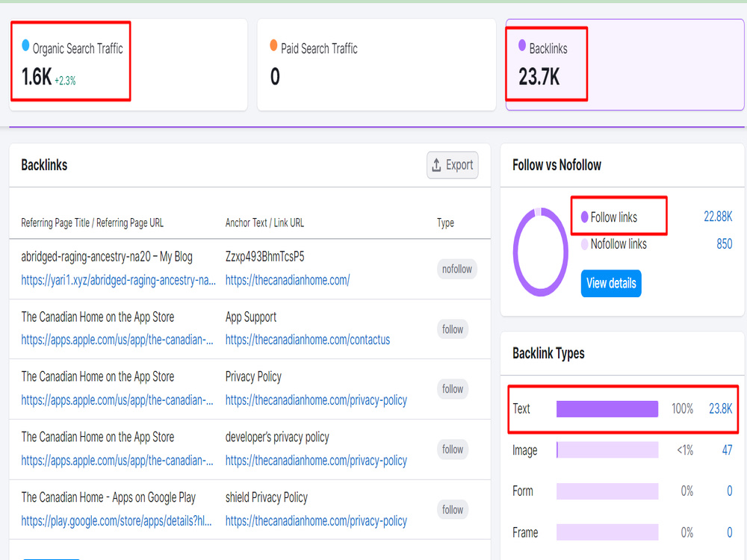Open the 23.8K Text backlinks count
747x560 pixels.
tap(720, 408)
